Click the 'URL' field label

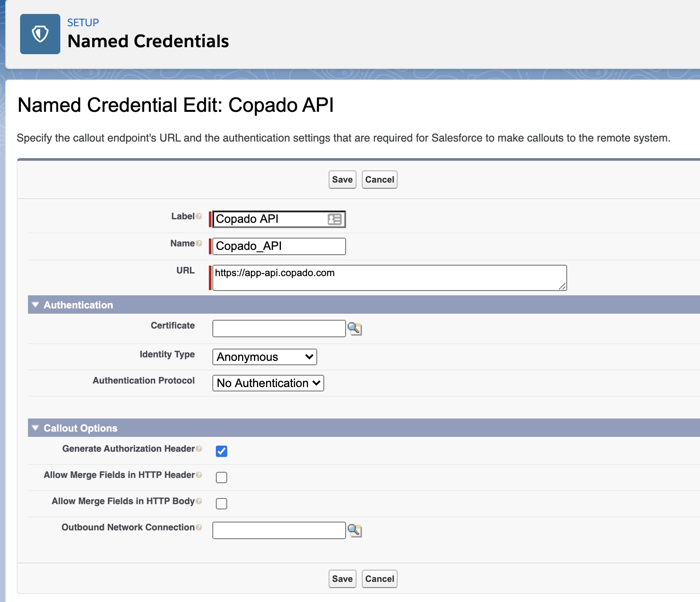point(186,270)
